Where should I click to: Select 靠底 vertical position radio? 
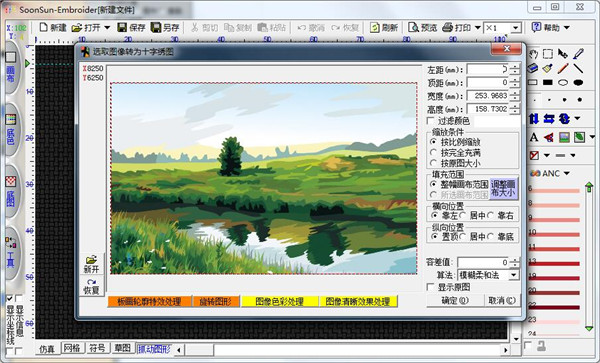491,237
